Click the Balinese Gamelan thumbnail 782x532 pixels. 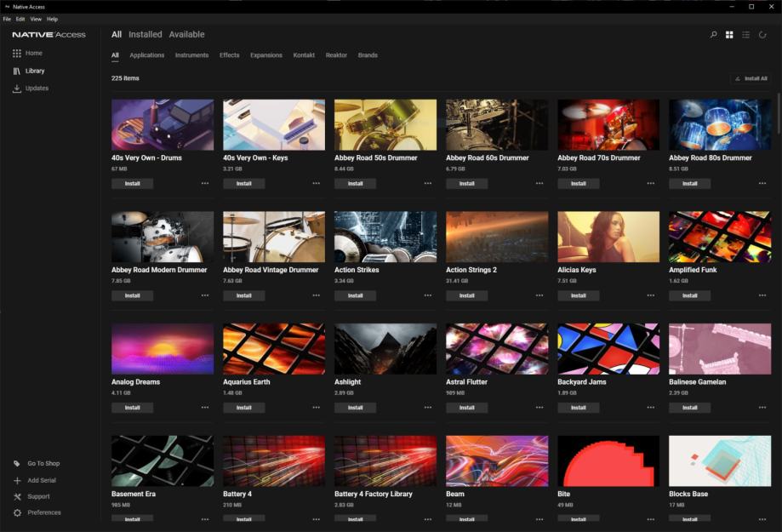click(x=720, y=349)
